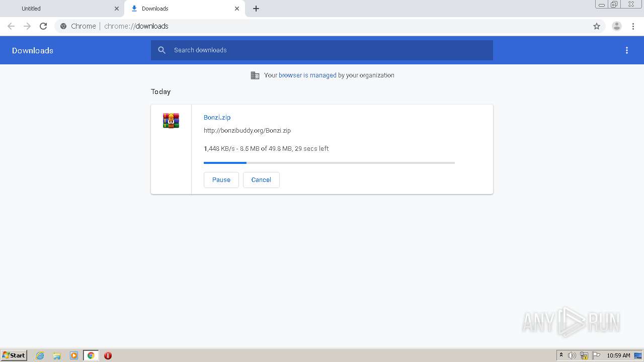The image size is (644, 362).
Task: Click the Show desktop tray button
Action: point(638,355)
